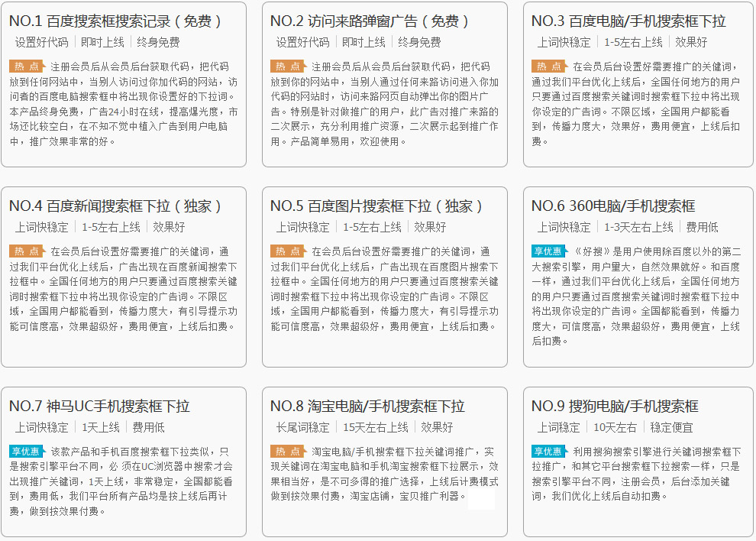The height and width of the screenshot is (541, 756).
Task: Click the 热点 badge in the NO.5 card
Action: point(288,251)
